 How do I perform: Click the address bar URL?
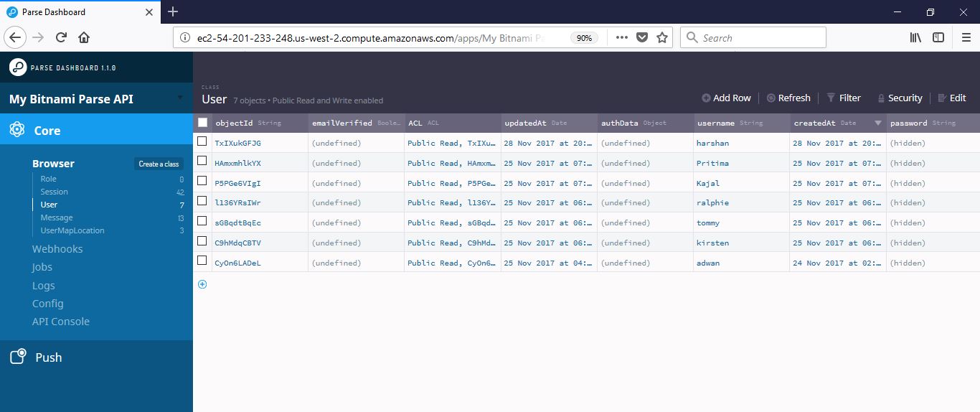coord(371,37)
